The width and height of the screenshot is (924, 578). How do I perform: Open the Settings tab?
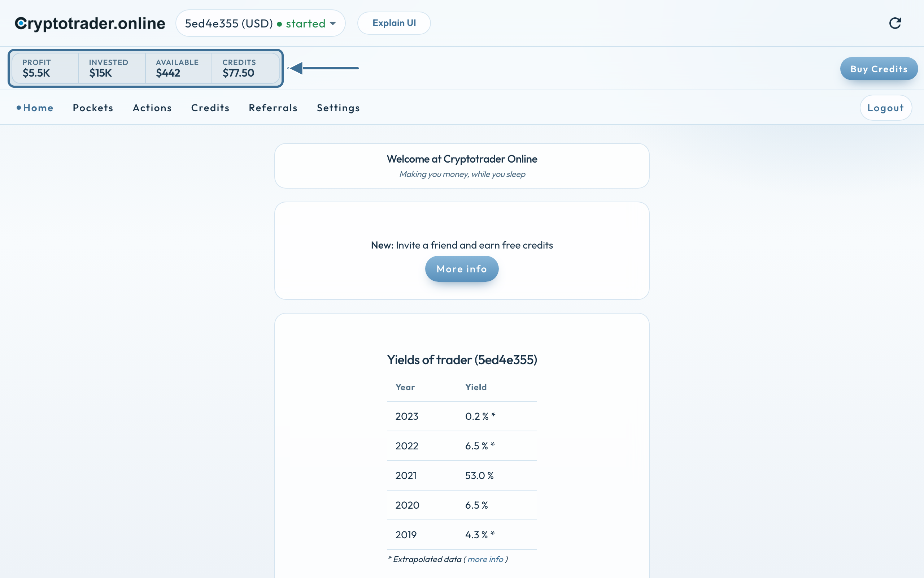338,108
